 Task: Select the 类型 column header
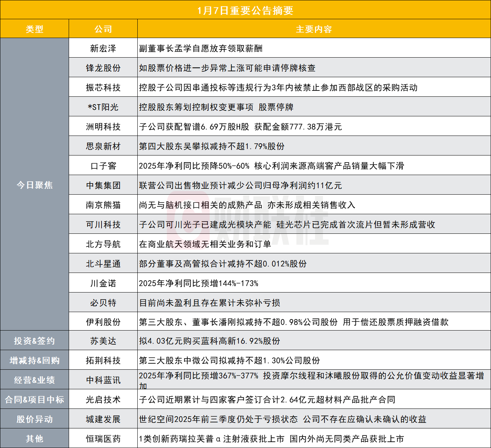pyautogui.click(x=34, y=29)
